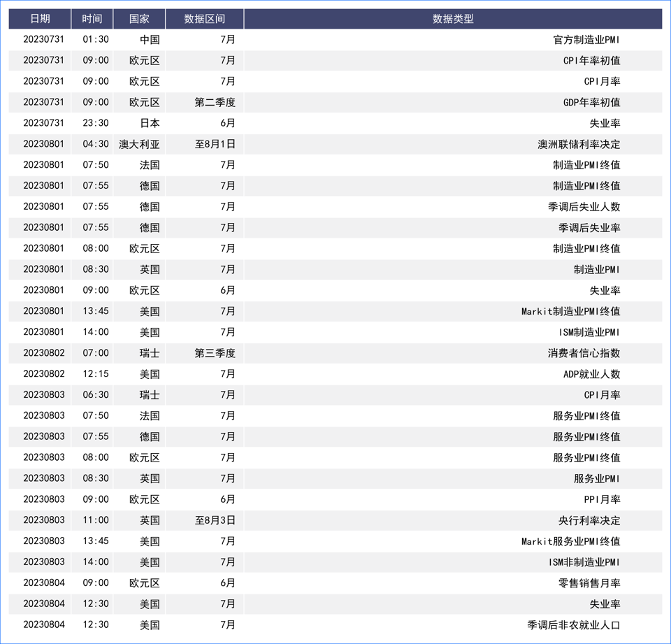The height and width of the screenshot is (644, 671).
Task: Click the 日期 column header
Action: (40, 19)
